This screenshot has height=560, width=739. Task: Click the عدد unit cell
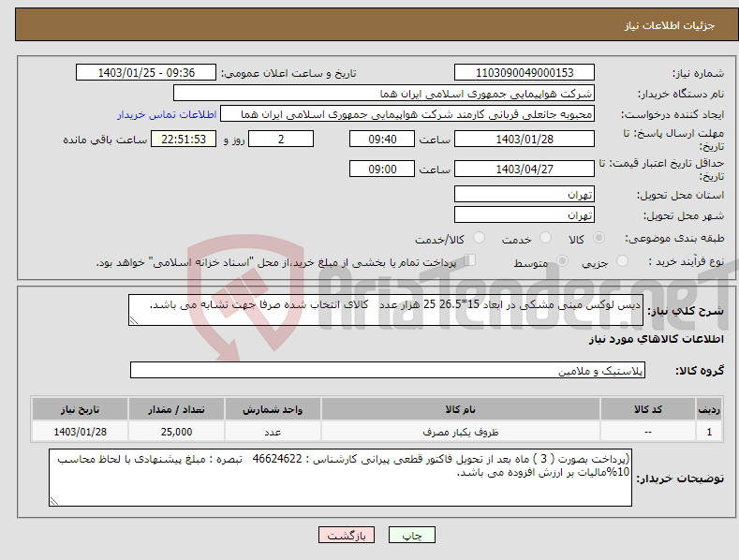coord(273,432)
